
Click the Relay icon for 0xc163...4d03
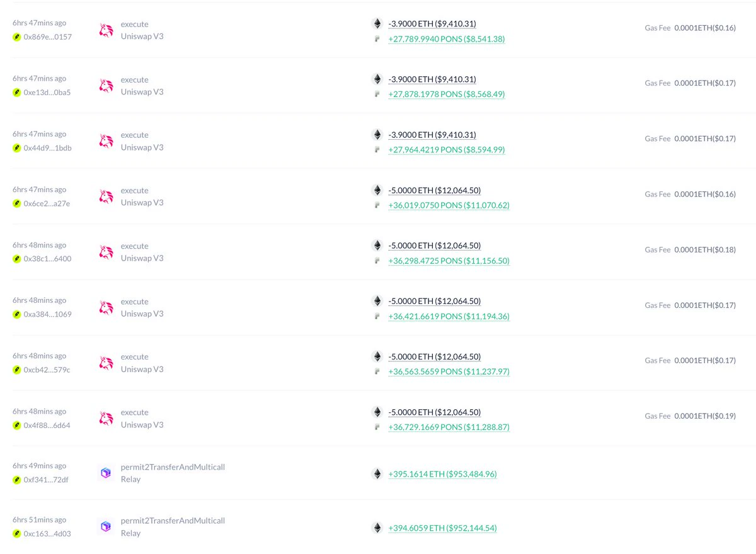[x=106, y=527]
